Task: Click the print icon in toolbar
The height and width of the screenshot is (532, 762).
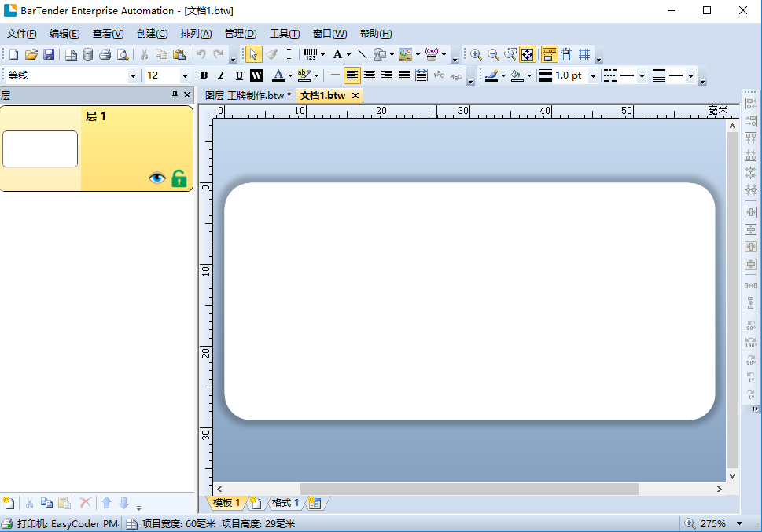Action: point(105,54)
